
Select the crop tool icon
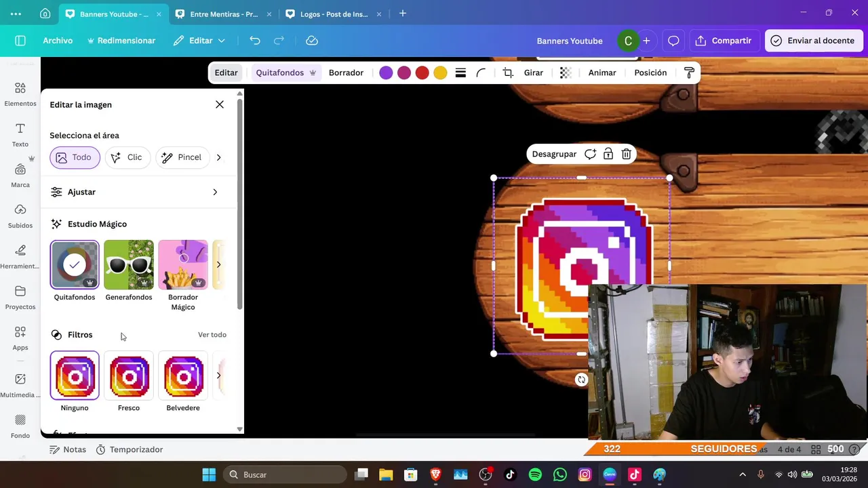(x=508, y=73)
